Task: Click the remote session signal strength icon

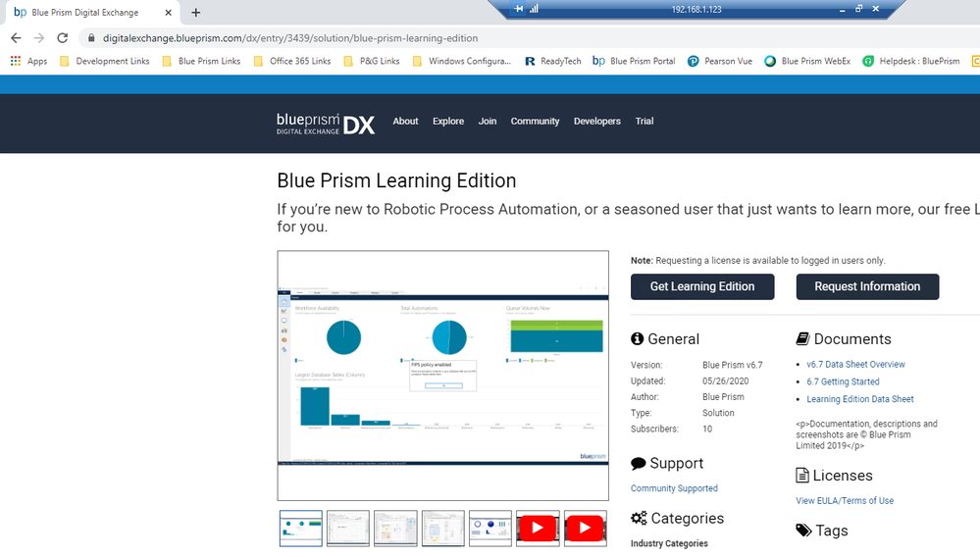Action: [534, 9]
